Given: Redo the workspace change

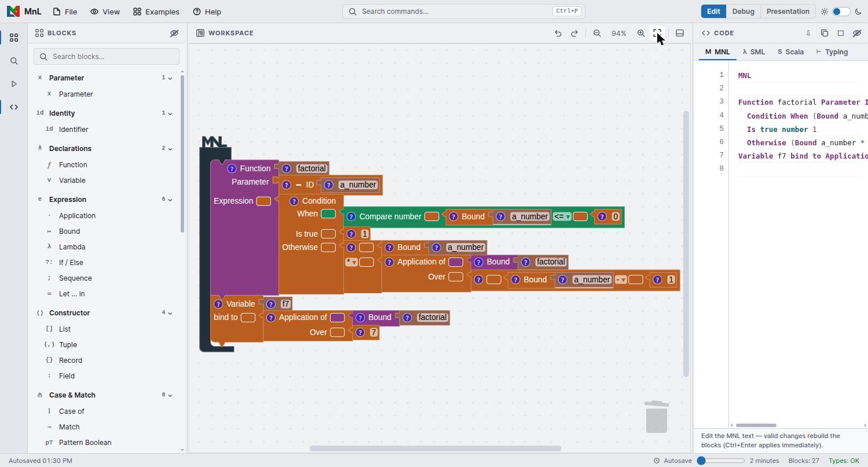Looking at the screenshot, I should (574, 33).
